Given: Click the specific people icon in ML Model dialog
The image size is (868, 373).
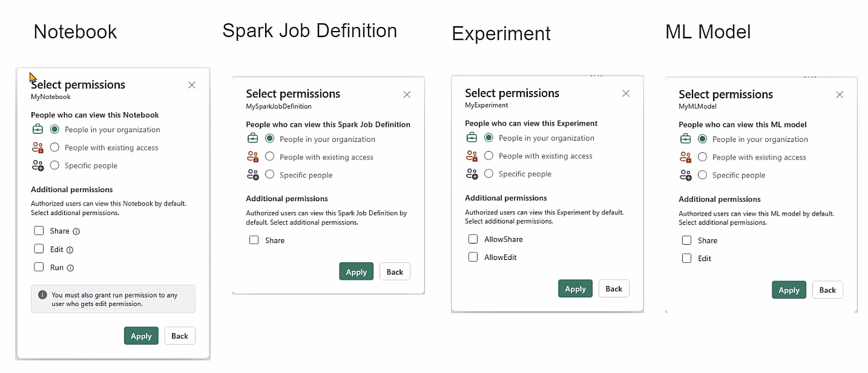Looking at the screenshot, I should pos(685,175).
